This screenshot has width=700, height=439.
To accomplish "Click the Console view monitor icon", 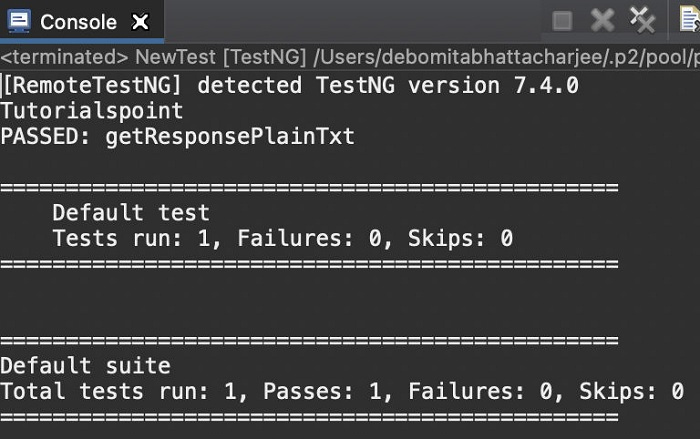I will (18, 20).
